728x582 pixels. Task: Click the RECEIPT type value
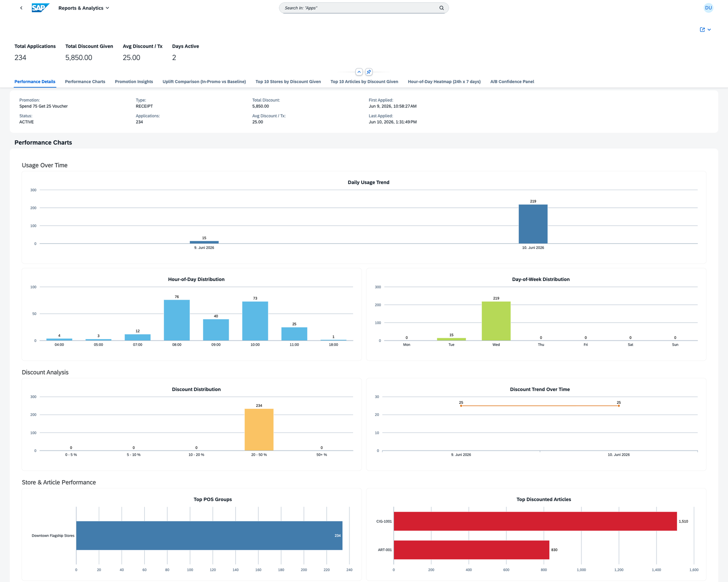pos(144,106)
